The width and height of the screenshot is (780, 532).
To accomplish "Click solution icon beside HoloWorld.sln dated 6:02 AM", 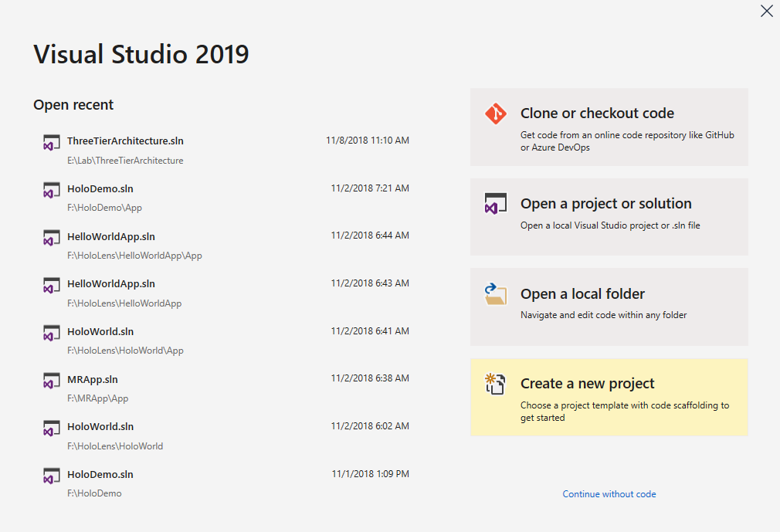I will pos(51,428).
